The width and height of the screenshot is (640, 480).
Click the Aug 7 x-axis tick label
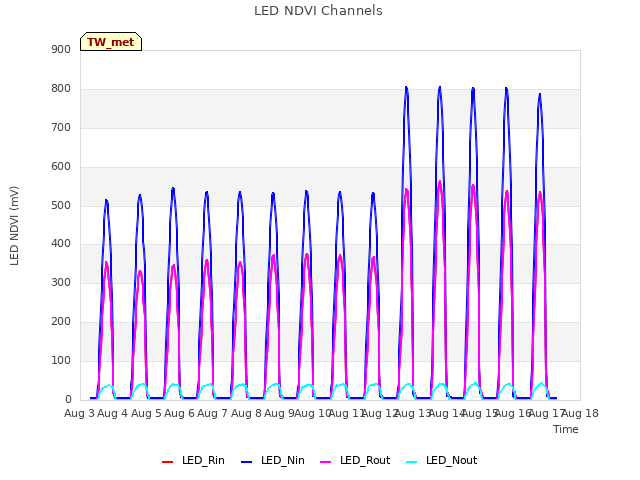(212, 413)
